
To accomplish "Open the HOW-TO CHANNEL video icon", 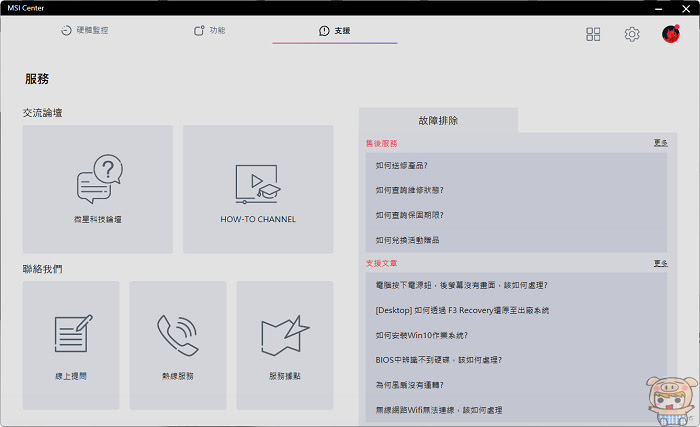I will pos(258,184).
